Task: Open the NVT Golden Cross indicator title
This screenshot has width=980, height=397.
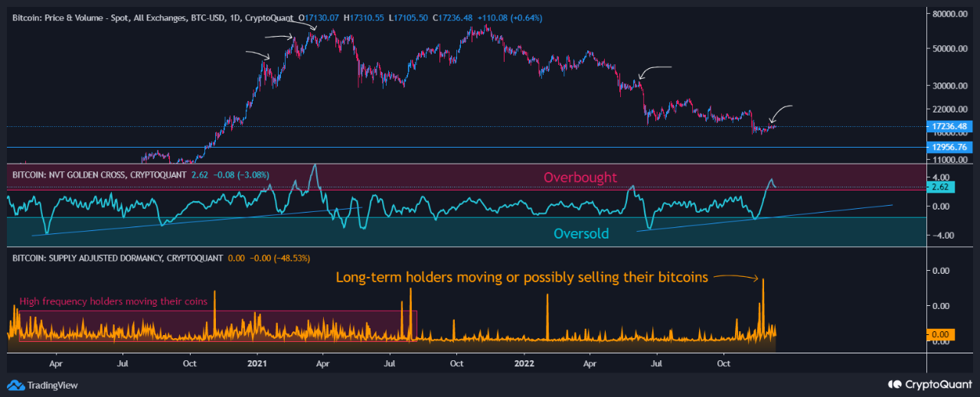Action: [100, 175]
